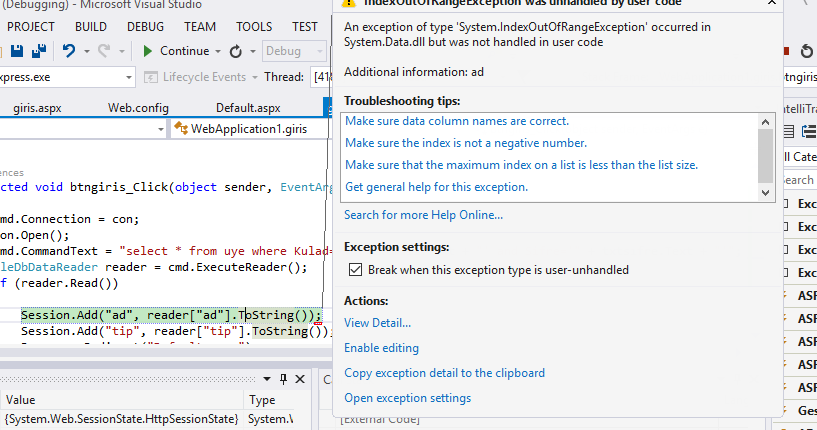This screenshot has width=817, height=430.
Task: Click the Save icon in the toolbar
Action: pos(17,51)
